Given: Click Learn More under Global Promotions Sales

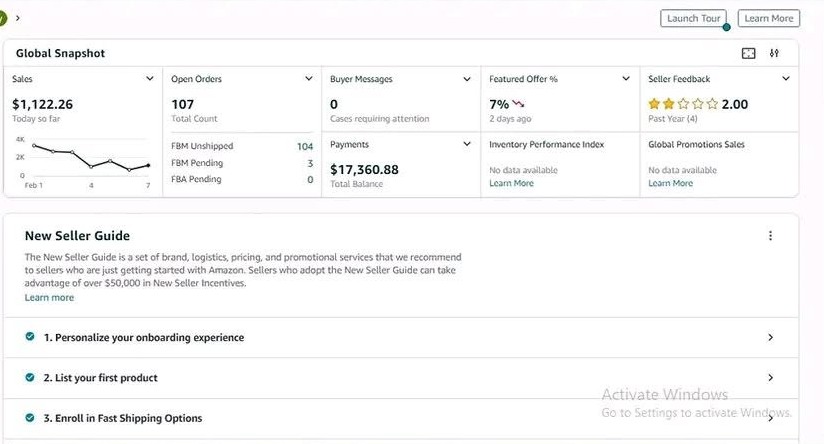Looking at the screenshot, I should pos(671,183).
